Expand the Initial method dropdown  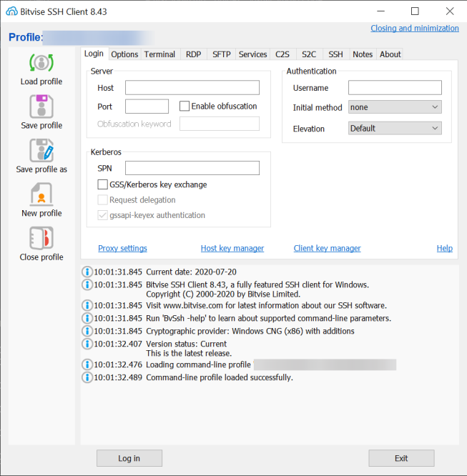point(395,107)
